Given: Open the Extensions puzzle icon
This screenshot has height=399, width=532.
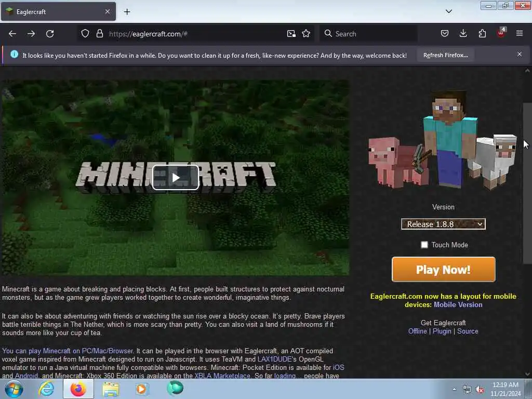Looking at the screenshot, I should [482, 34].
